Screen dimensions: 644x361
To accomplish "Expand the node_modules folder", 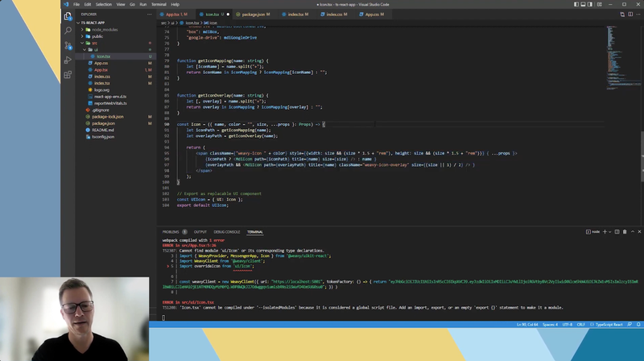I will pyautogui.click(x=103, y=29).
